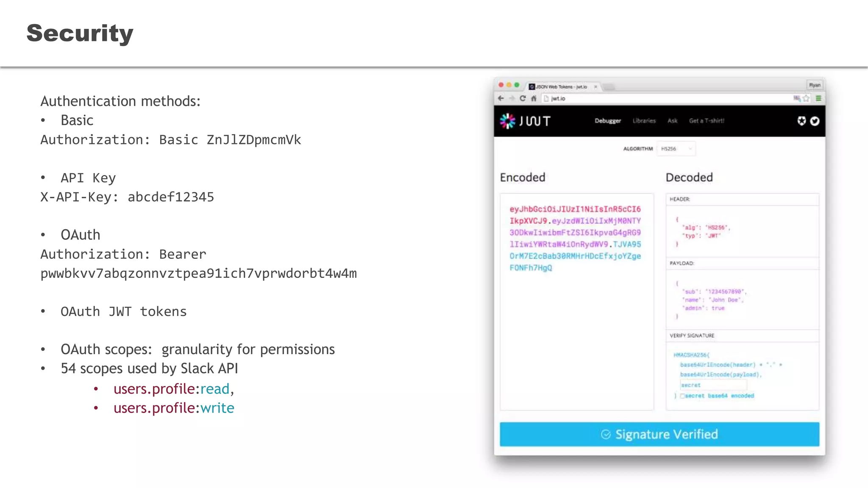Click the browser home icon

coord(534,98)
